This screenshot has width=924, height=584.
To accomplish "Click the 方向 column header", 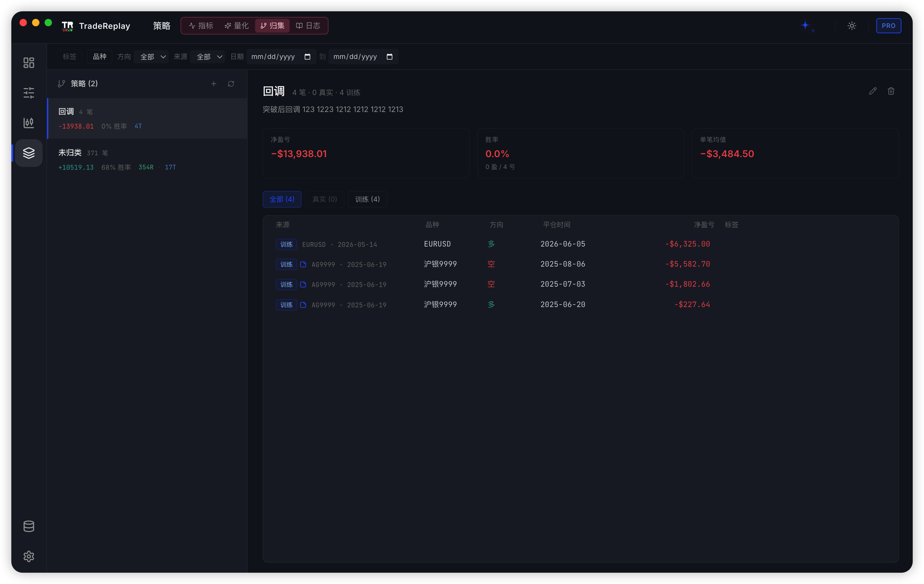I will pyautogui.click(x=496, y=225).
